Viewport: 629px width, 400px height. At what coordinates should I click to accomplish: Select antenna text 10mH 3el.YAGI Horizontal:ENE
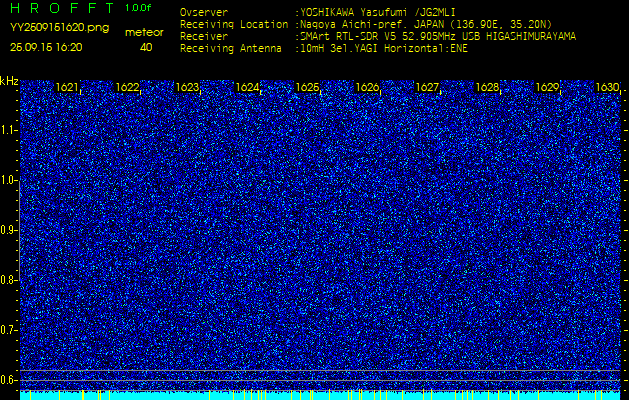click(x=384, y=49)
